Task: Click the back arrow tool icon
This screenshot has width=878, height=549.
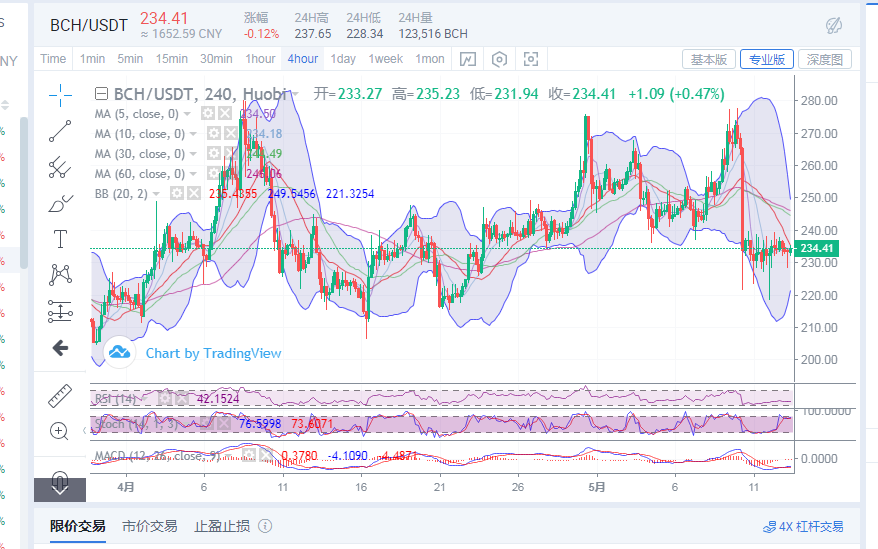Action: [x=60, y=348]
